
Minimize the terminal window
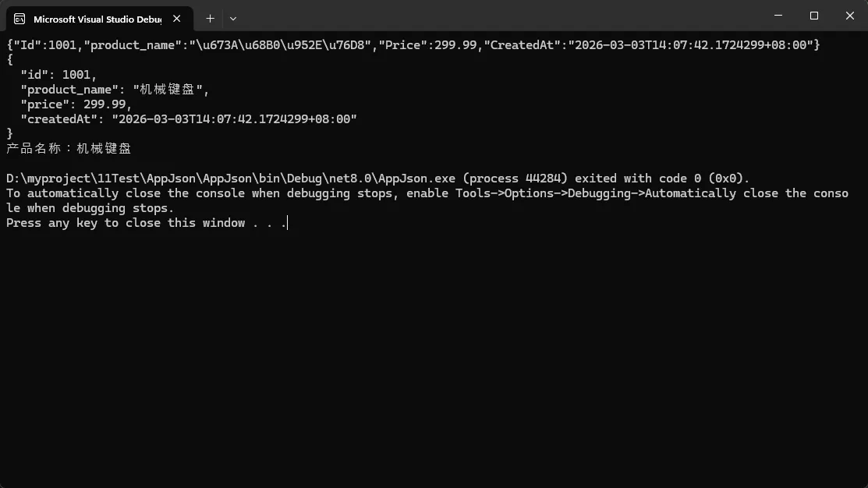(778, 16)
